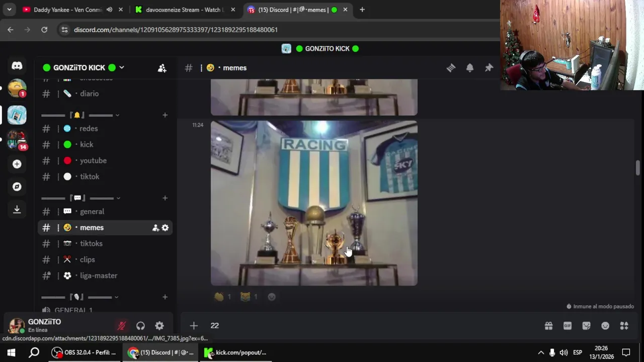Open the Racing trophy image

314,203
